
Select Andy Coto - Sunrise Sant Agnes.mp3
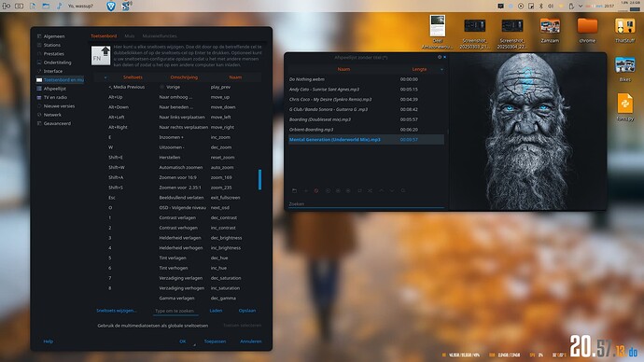366,89
